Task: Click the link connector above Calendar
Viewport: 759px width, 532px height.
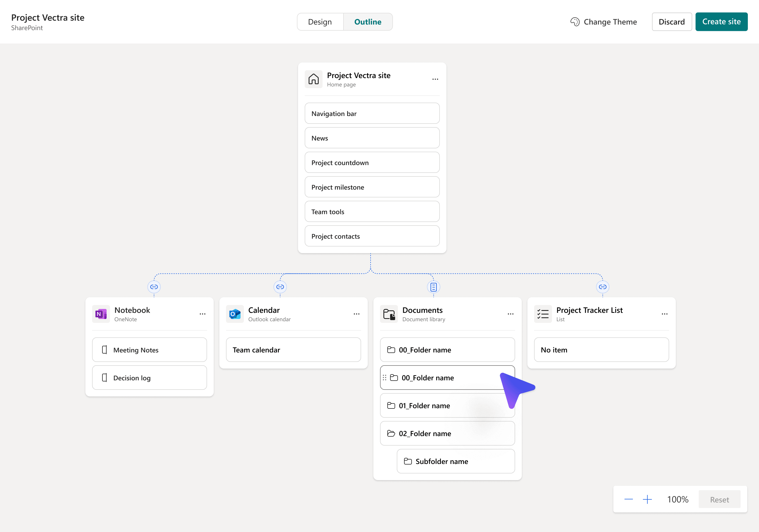Action: click(x=280, y=287)
